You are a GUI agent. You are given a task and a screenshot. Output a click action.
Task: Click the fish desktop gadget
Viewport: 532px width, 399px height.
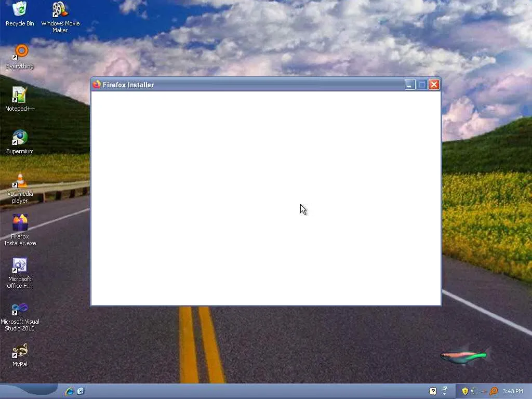465,355
